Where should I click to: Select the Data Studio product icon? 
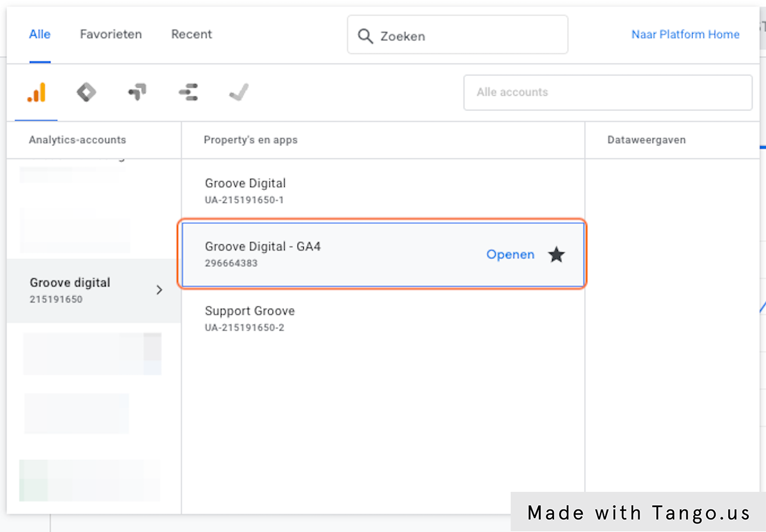click(x=188, y=92)
